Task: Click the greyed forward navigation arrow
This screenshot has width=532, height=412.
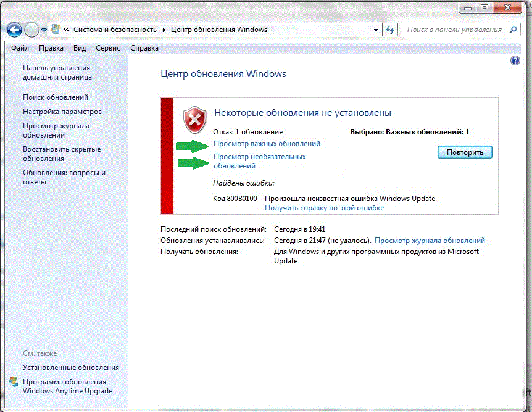Action: [x=32, y=30]
